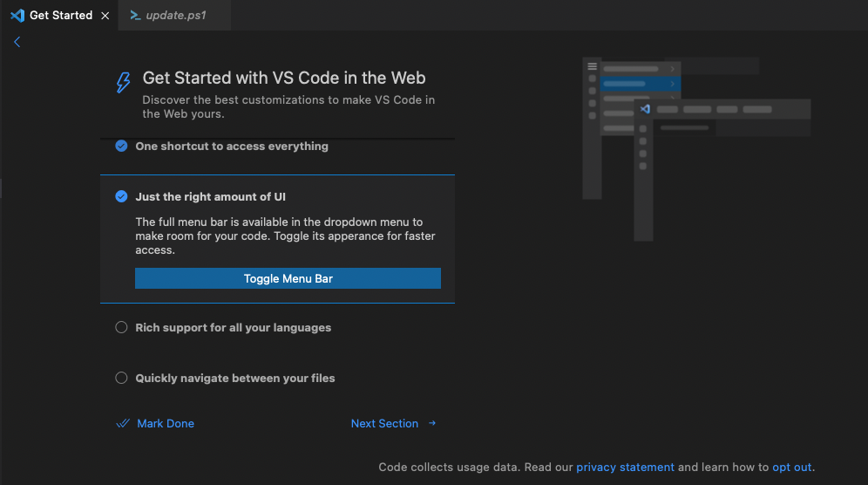Click the menu bar illustration image

(696, 148)
